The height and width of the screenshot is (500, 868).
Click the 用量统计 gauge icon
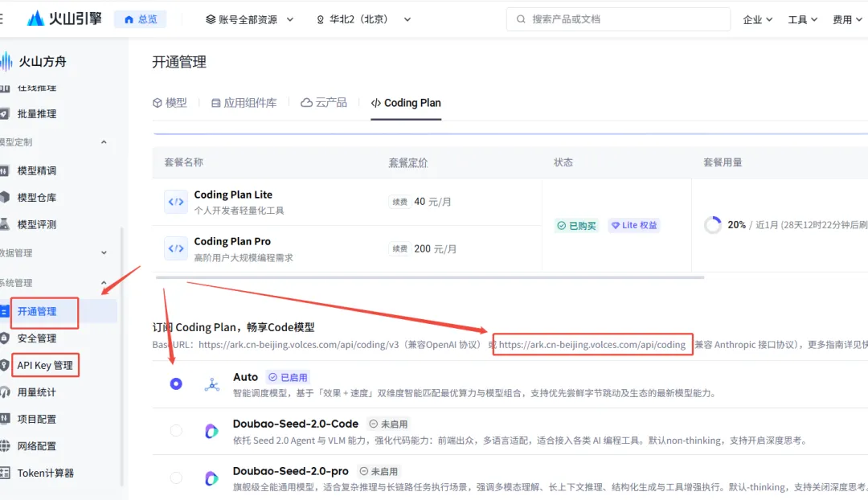(x=5, y=392)
